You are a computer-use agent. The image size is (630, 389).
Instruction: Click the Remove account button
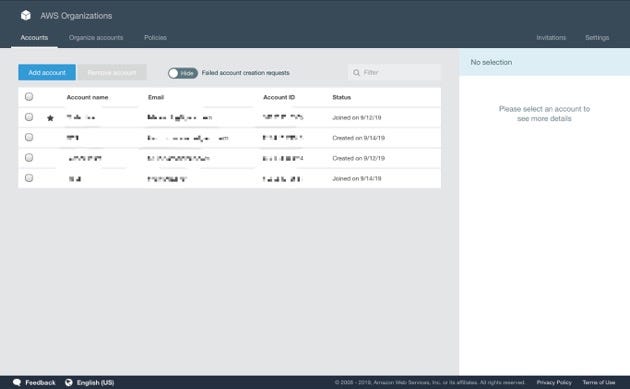(112, 72)
